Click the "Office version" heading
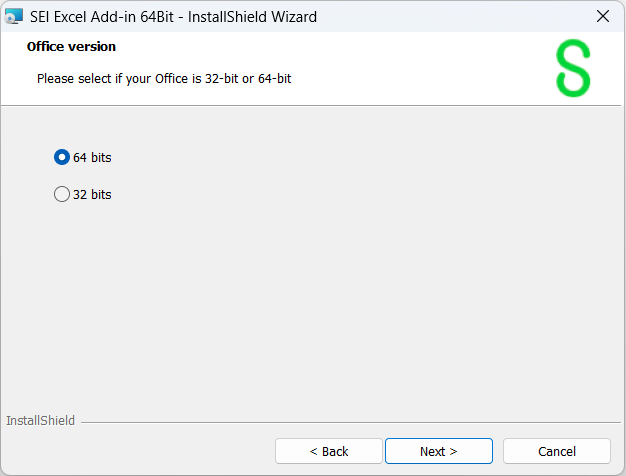The width and height of the screenshot is (626, 476). point(71,47)
